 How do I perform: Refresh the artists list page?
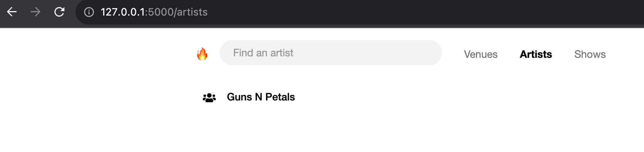pos(59,12)
